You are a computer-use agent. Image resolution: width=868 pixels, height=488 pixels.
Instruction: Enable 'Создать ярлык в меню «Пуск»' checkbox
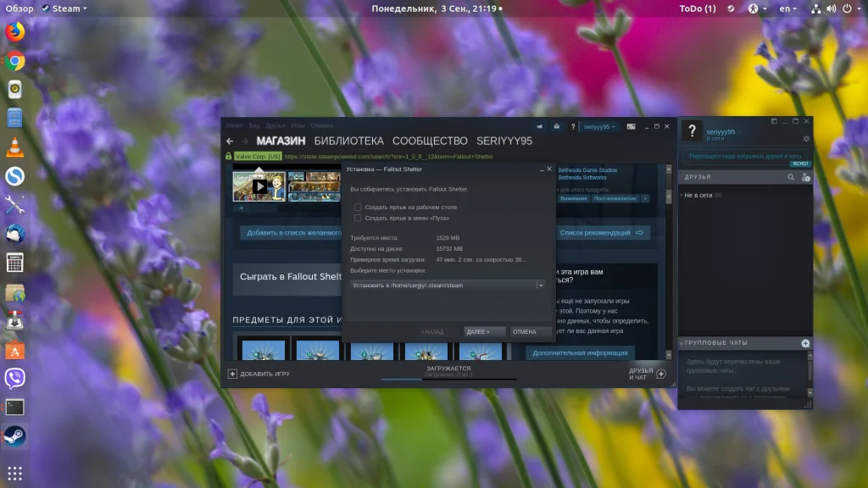pyautogui.click(x=358, y=218)
